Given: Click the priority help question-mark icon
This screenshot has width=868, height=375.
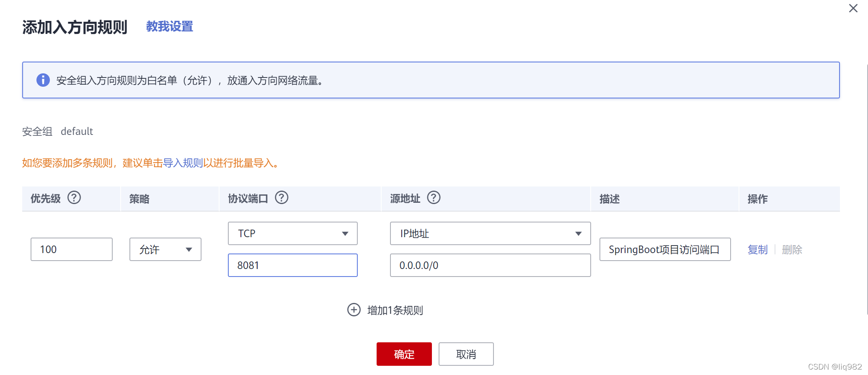Looking at the screenshot, I should click(x=74, y=198).
